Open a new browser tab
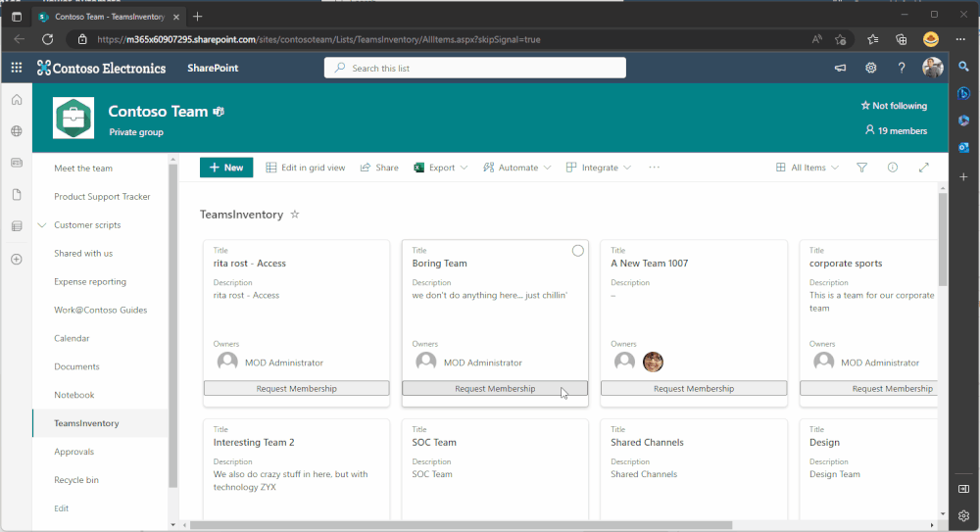The image size is (980, 532). tap(198, 17)
